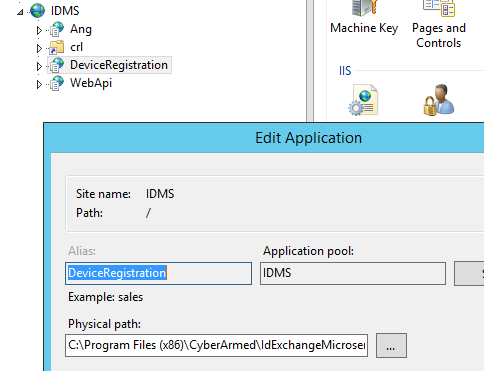This screenshot has width=484, height=371.
Task: Click the Physical path text field
Action: pyautogui.click(x=217, y=345)
